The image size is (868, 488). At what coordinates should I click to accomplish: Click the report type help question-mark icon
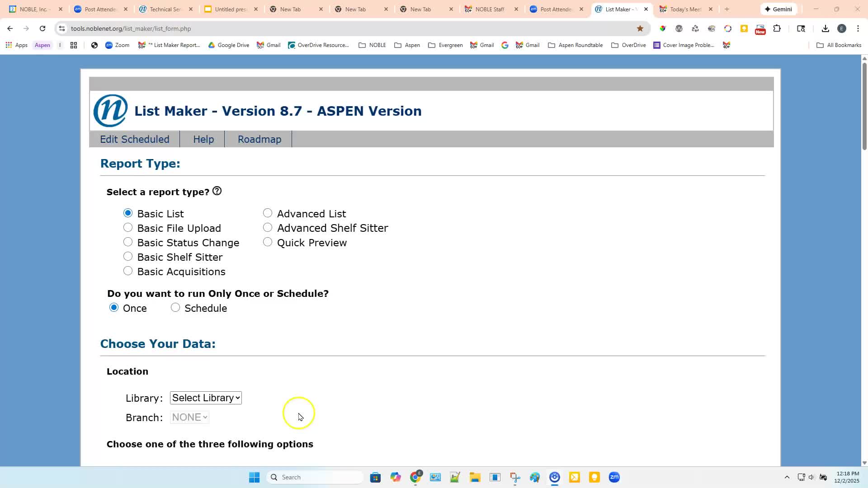(x=217, y=191)
